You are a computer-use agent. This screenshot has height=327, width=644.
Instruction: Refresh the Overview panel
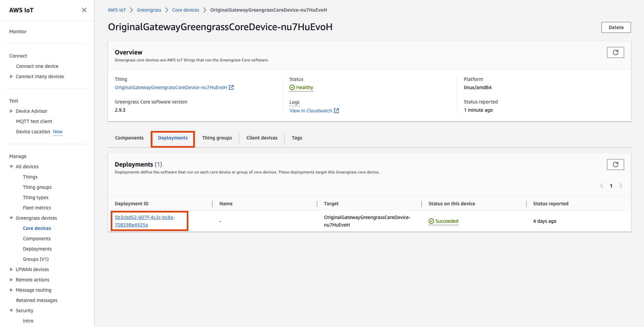pos(615,52)
